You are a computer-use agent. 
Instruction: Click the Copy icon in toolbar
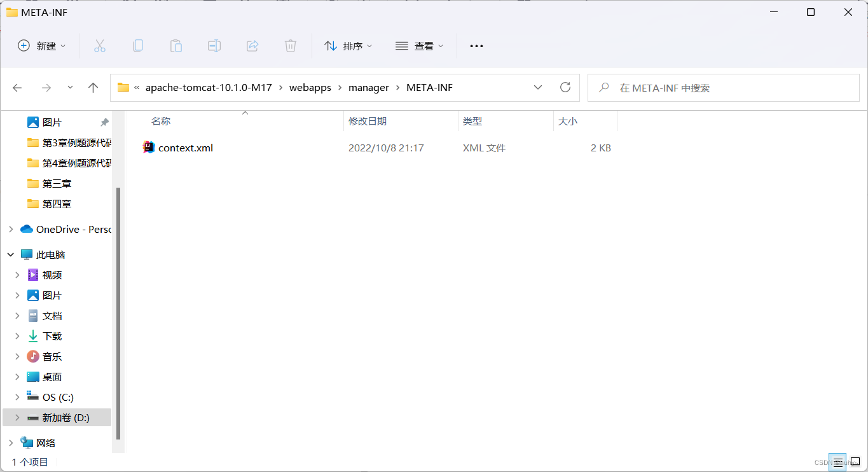(x=138, y=46)
